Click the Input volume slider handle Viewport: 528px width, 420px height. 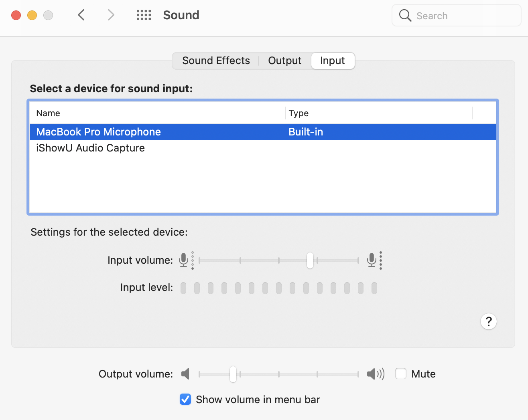tap(310, 260)
